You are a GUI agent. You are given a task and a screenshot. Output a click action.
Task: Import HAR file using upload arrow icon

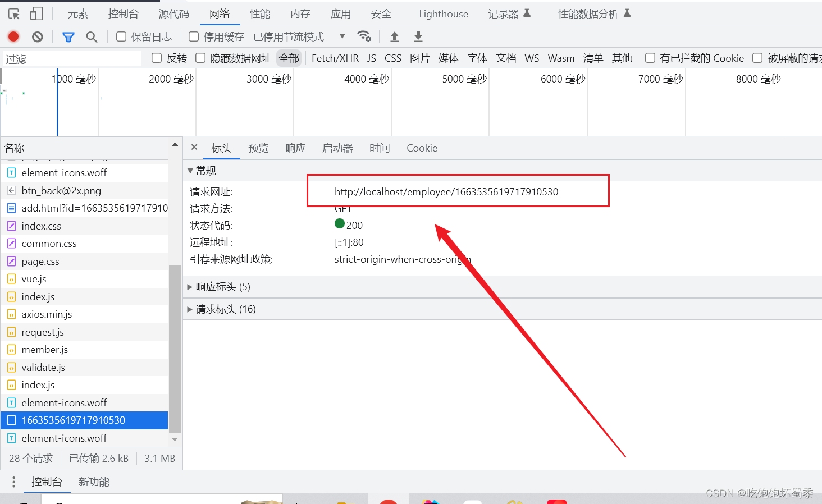[394, 36]
